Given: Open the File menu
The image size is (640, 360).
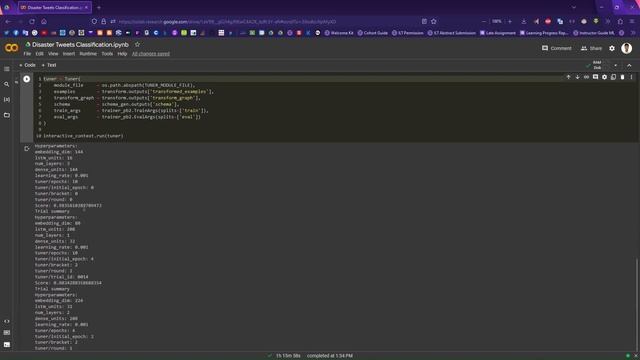Looking at the screenshot, I should pos(27,54).
